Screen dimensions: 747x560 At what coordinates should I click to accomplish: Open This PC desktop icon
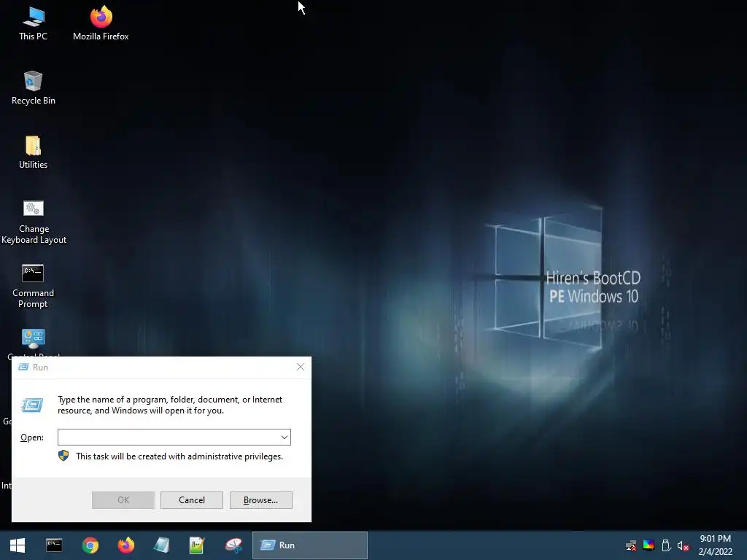point(34,24)
